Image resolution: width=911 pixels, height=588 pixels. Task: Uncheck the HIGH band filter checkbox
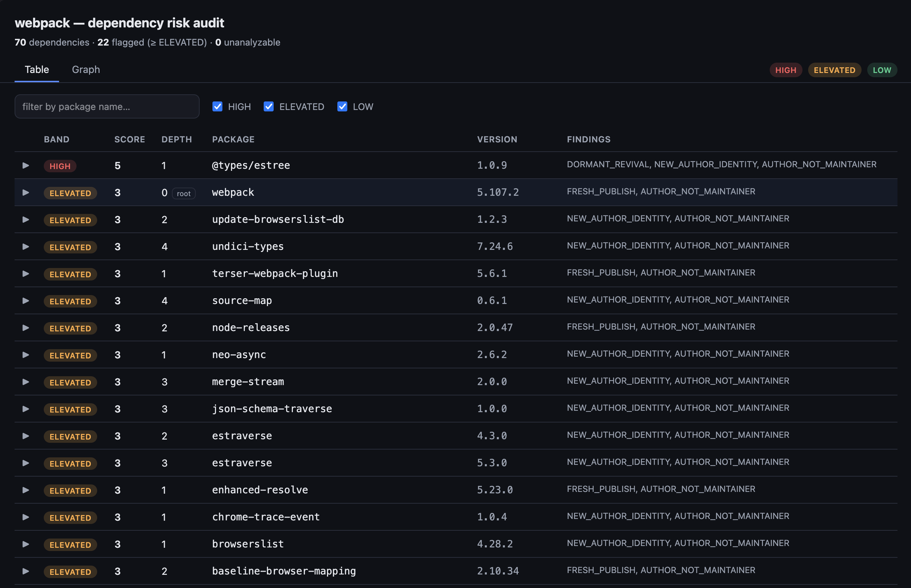217,106
